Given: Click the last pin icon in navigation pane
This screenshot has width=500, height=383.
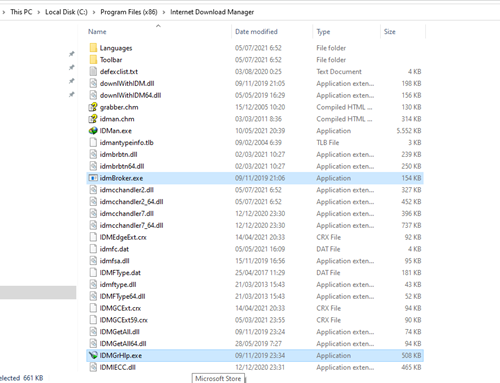Looking at the screenshot, I should (71, 94).
